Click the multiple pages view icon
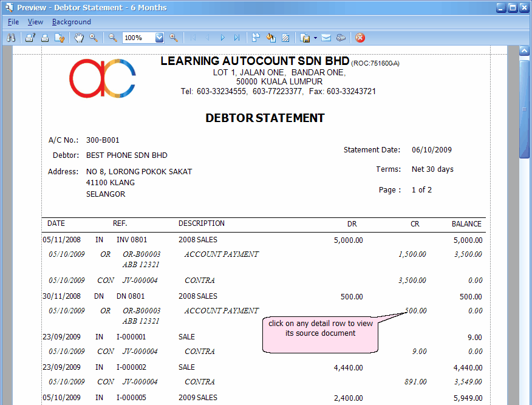532x405 pixels. tap(256, 38)
